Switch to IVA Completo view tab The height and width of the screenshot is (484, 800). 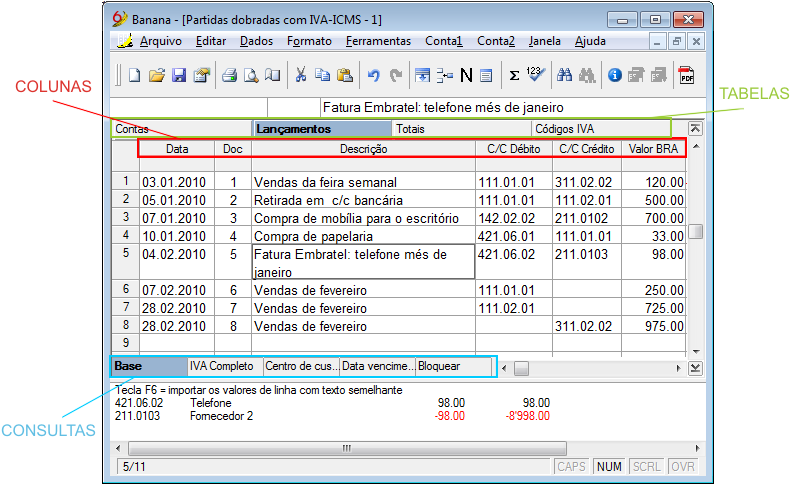225,366
